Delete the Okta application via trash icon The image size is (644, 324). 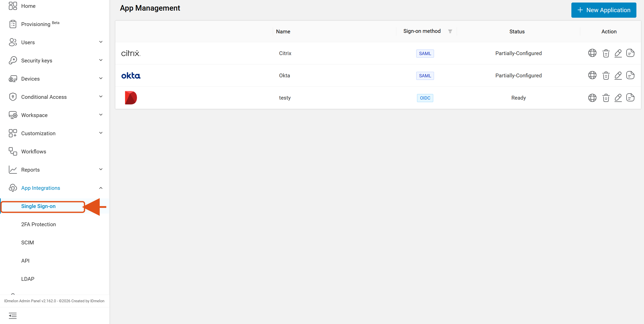(x=606, y=76)
